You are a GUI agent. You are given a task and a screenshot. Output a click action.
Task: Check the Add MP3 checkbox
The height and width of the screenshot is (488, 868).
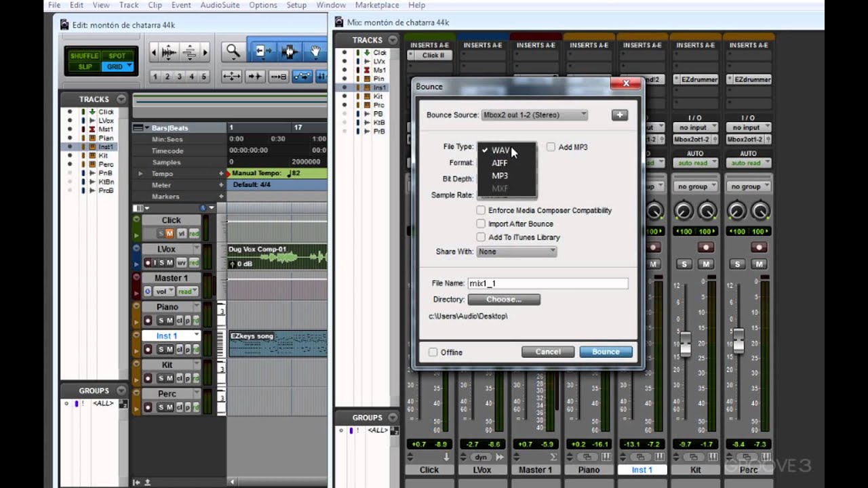[x=551, y=147]
